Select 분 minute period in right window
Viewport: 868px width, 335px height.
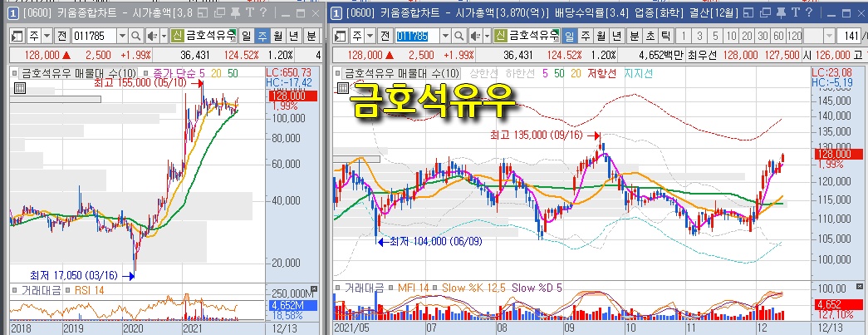pos(635,37)
